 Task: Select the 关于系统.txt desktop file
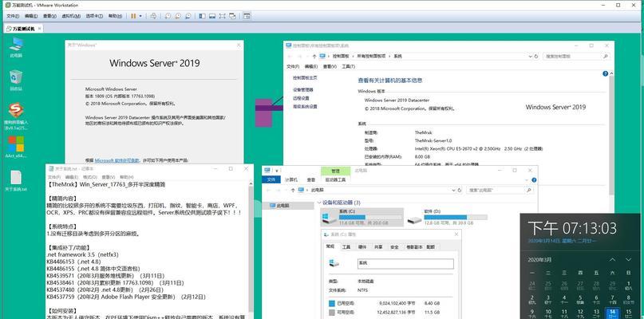(16, 181)
